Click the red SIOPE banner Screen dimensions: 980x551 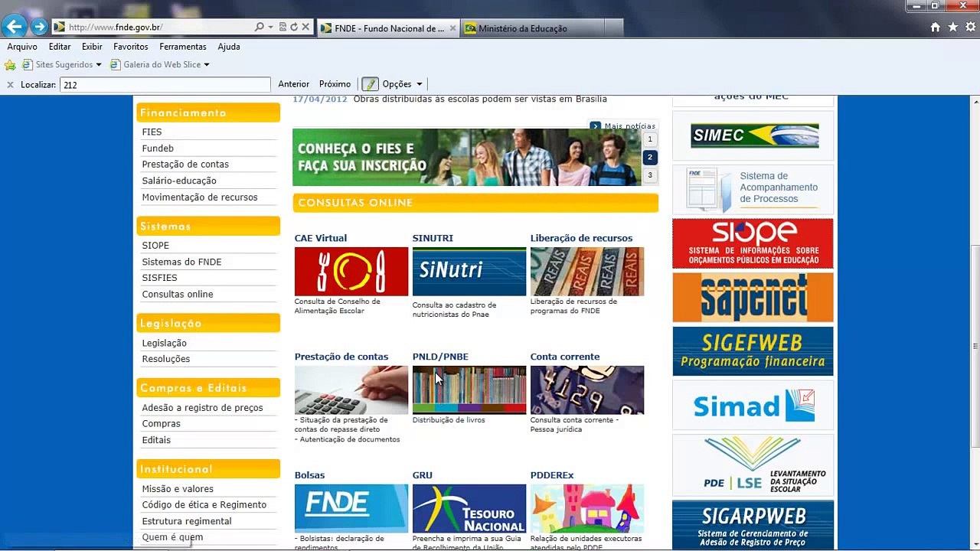pyautogui.click(x=753, y=243)
